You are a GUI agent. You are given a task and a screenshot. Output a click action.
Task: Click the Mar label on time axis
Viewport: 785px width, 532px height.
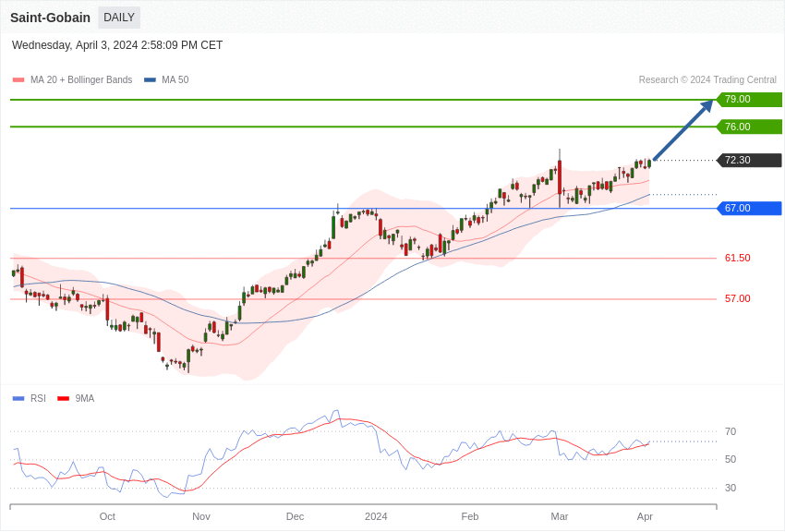560,516
